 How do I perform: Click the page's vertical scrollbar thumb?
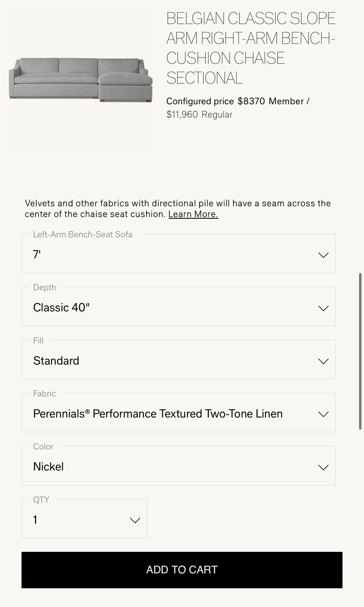coord(360,351)
